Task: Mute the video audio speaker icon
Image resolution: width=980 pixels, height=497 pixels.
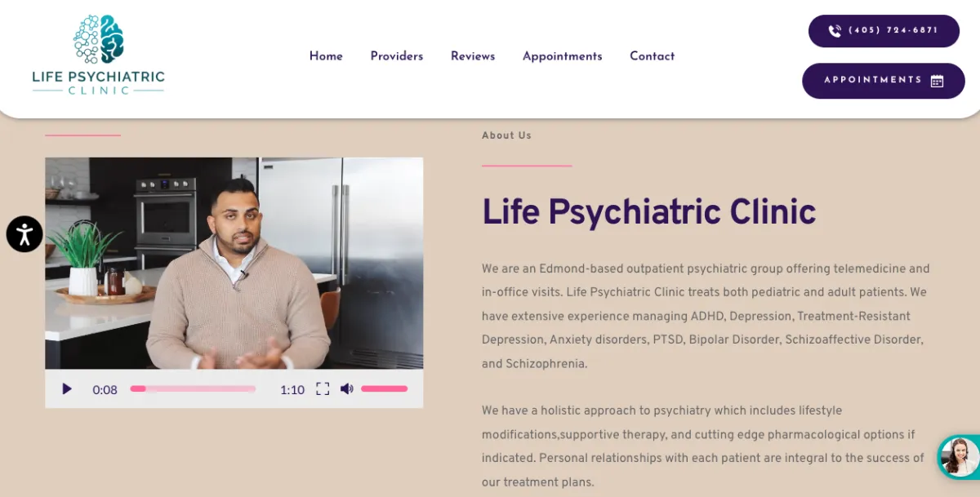Action: [x=346, y=389]
